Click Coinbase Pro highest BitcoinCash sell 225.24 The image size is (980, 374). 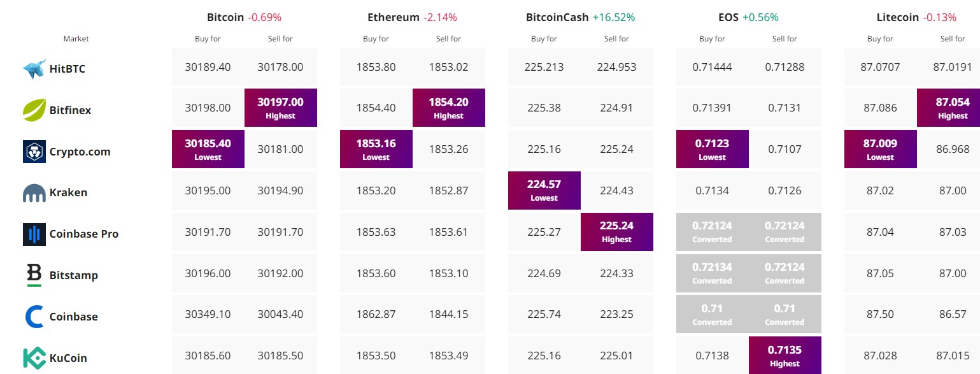[x=616, y=232]
